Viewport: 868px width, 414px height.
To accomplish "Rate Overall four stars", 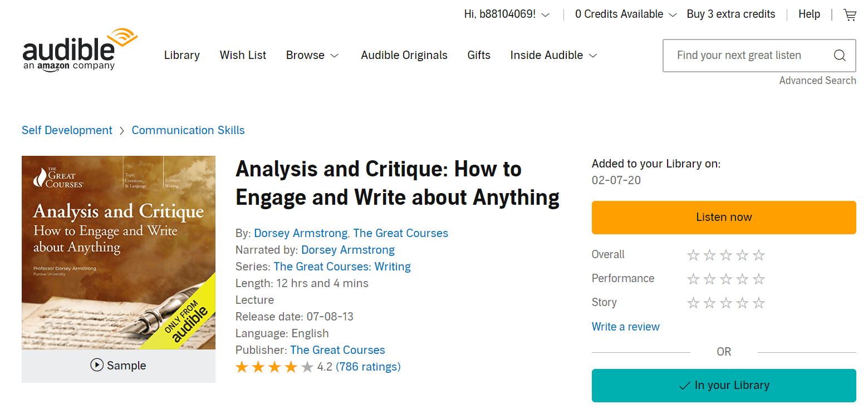I will [742, 255].
